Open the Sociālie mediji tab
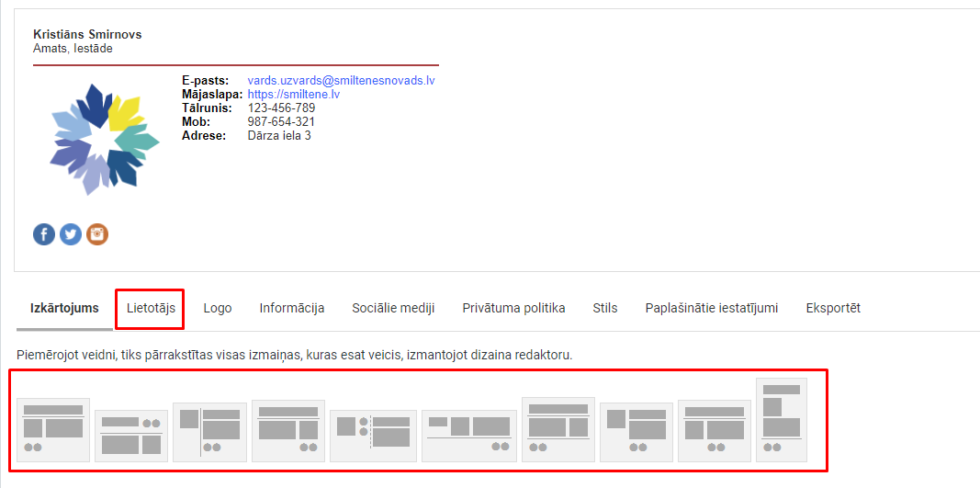The image size is (980, 488). [x=393, y=309]
